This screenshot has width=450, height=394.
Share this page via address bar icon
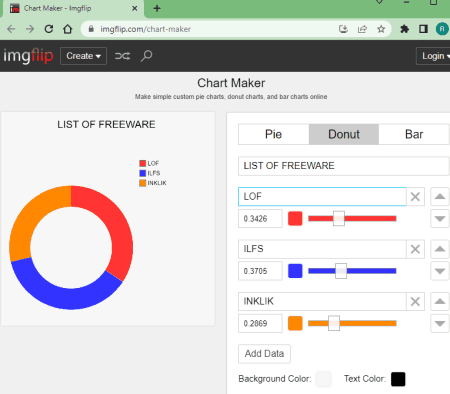pyautogui.click(x=362, y=29)
